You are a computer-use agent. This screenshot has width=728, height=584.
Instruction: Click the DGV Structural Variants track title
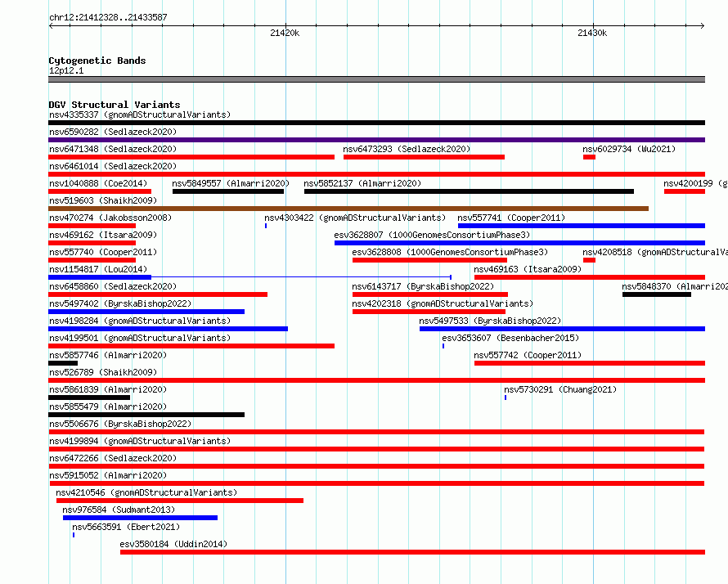coord(115,105)
